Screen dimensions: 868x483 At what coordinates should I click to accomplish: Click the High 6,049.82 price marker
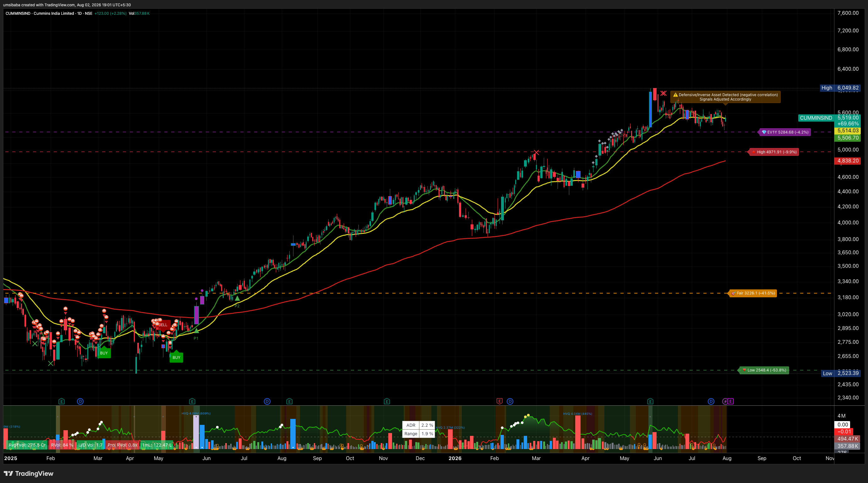coord(840,88)
